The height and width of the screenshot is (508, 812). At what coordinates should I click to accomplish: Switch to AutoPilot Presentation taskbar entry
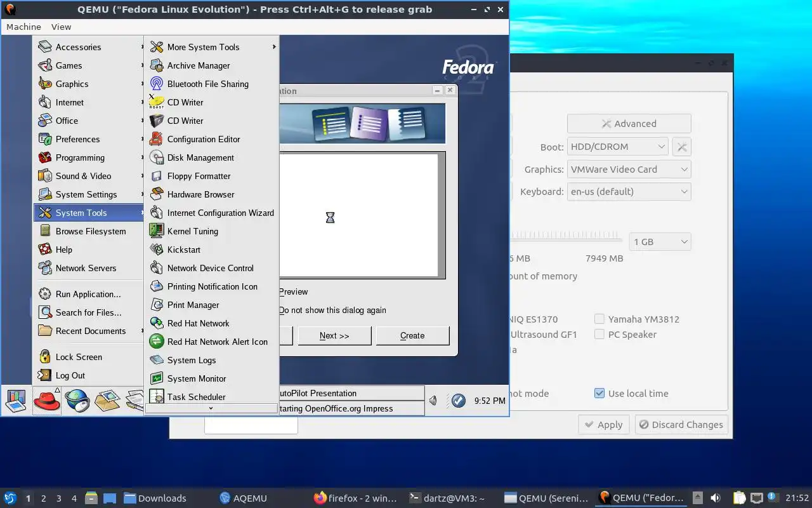click(x=351, y=394)
